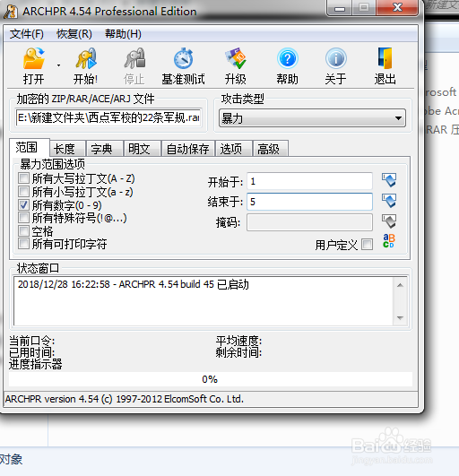The height and width of the screenshot is (476, 459).
Task: Click the 掩码 mask input field
Action: (309, 222)
